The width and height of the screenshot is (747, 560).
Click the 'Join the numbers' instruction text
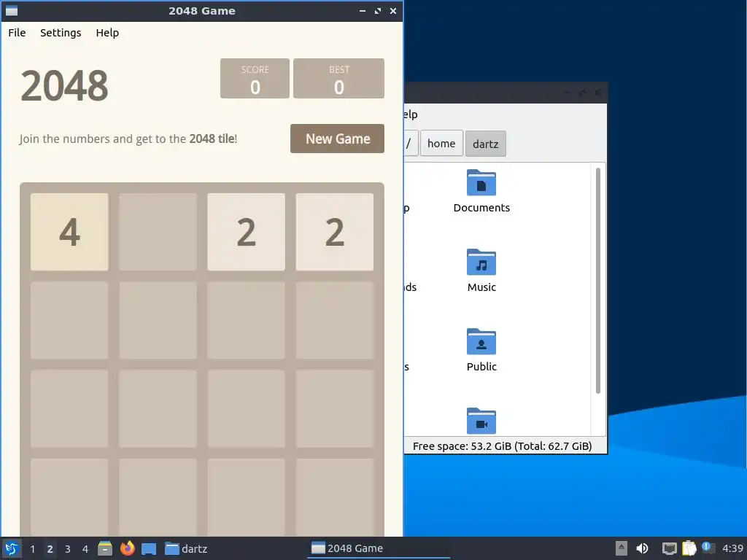pos(128,139)
